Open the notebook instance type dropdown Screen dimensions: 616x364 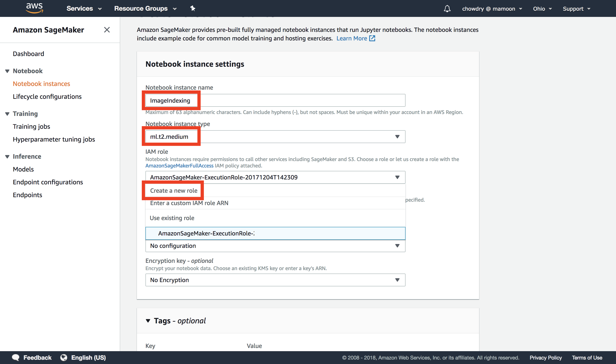(x=398, y=137)
